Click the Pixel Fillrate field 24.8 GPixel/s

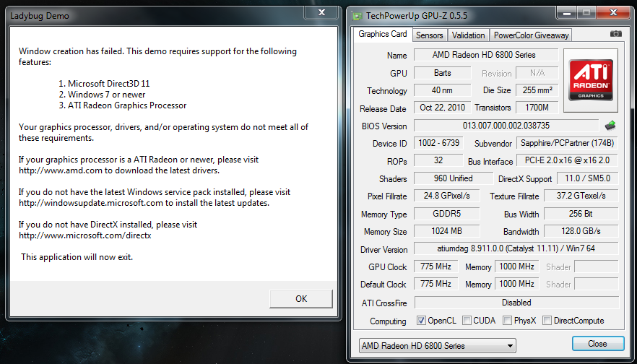pyautogui.click(x=446, y=196)
